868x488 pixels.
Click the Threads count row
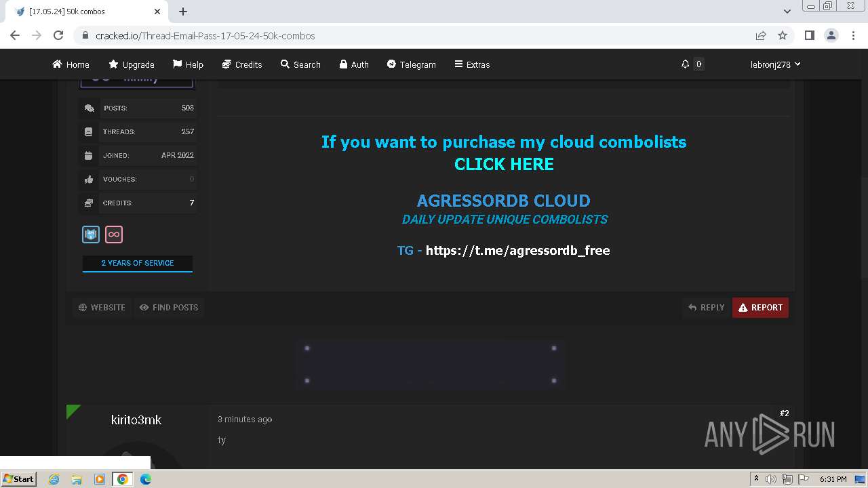(138, 131)
